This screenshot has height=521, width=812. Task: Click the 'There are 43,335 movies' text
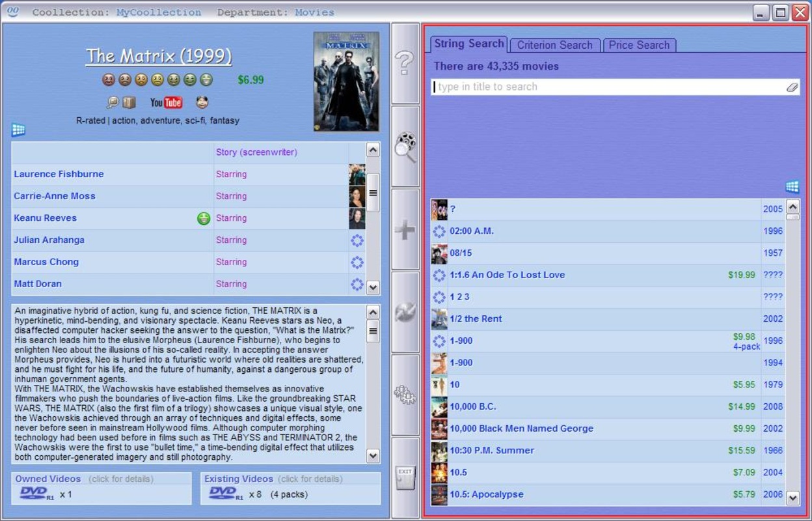(x=496, y=66)
